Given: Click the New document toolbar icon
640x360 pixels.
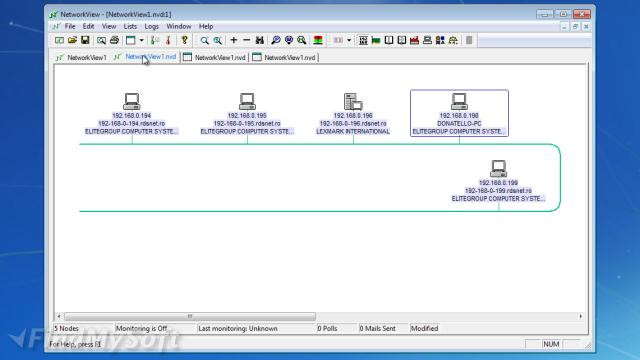Looking at the screenshot, I should coord(59,40).
